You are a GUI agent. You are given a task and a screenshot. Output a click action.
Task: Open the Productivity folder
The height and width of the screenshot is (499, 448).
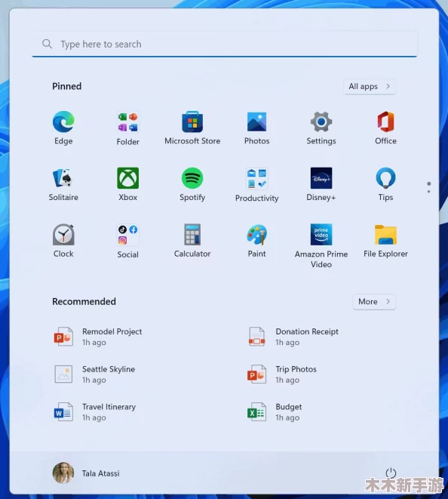pyautogui.click(x=256, y=178)
